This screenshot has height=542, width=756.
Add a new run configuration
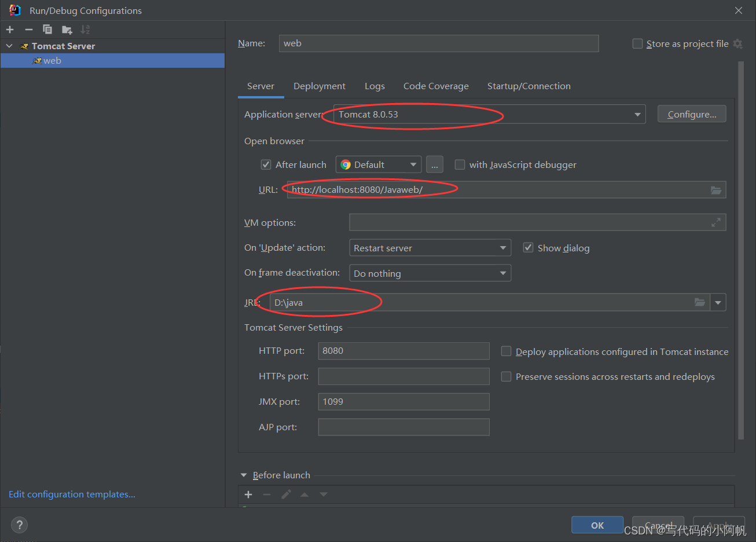coord(10,30)
